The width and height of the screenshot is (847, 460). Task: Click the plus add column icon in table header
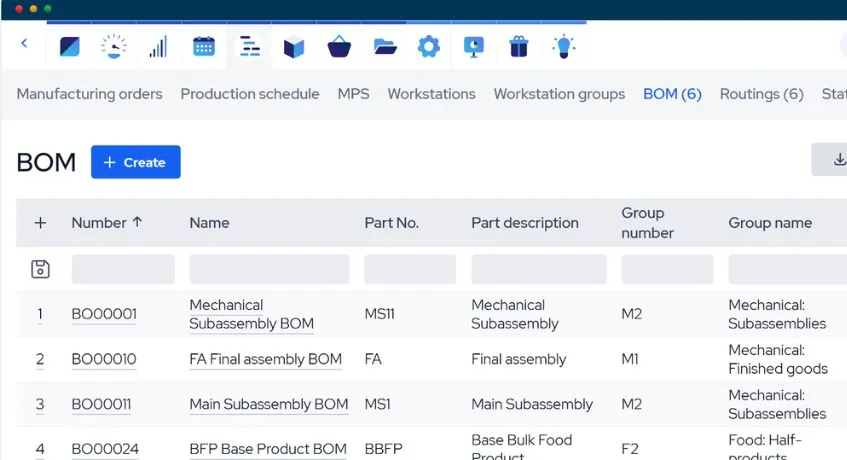tap(41, 223)
